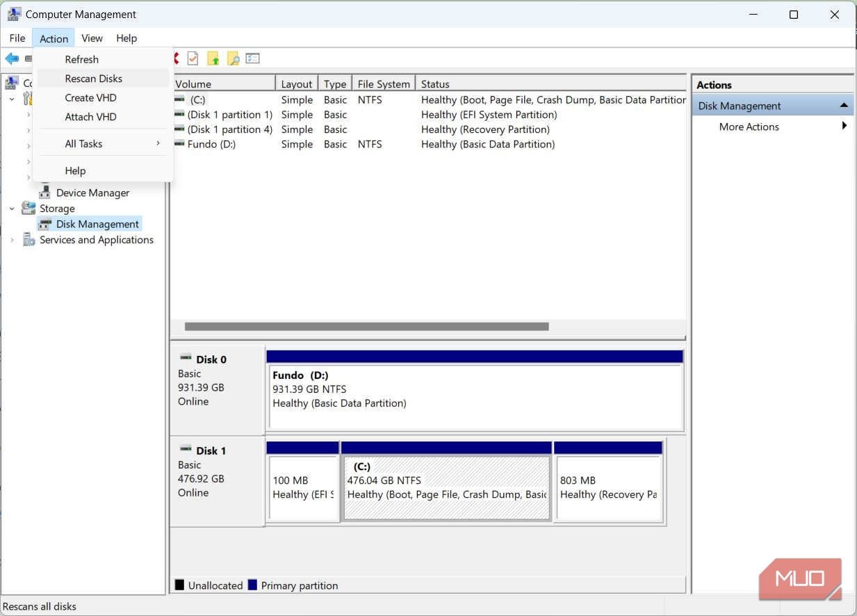Click 'Healthy (Recovery Partition)' status cell in list
This screenshot has height=616, width=857.
485,129
